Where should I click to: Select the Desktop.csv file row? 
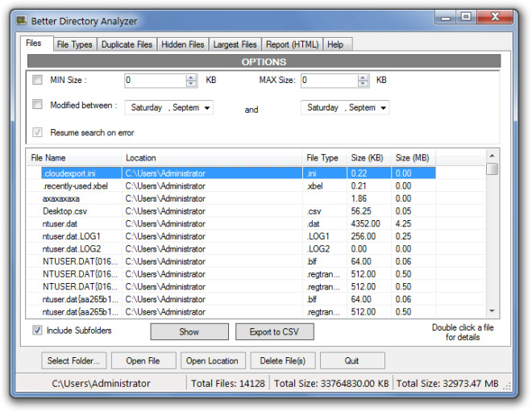239,211
